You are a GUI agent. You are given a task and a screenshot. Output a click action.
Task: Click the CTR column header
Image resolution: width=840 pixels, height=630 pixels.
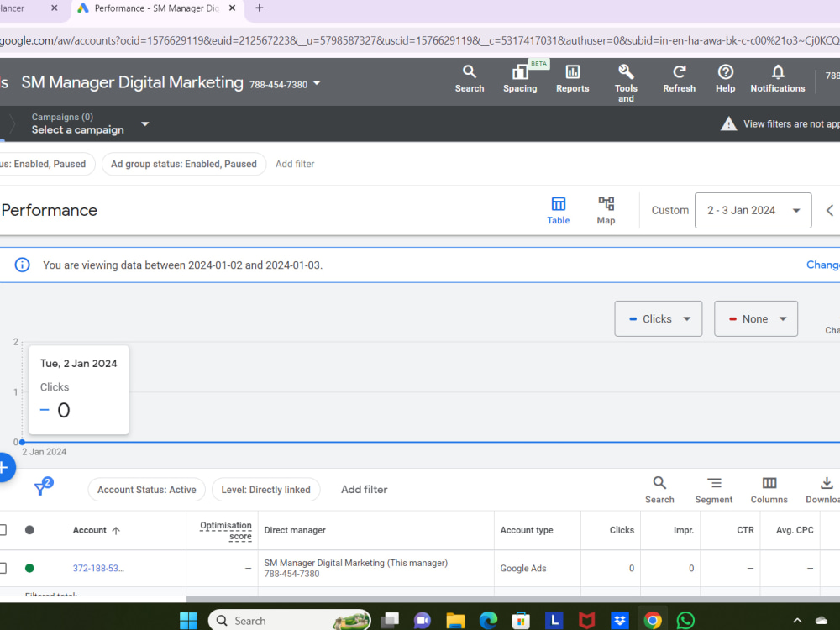(x=745, y=530)
